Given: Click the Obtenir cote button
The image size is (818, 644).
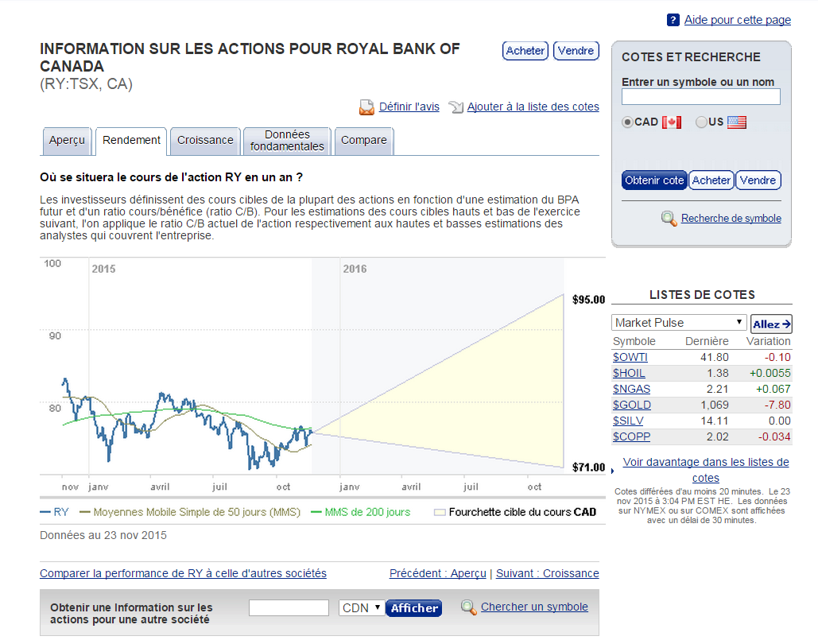Looking at the screenshot, I should [654, 180].
